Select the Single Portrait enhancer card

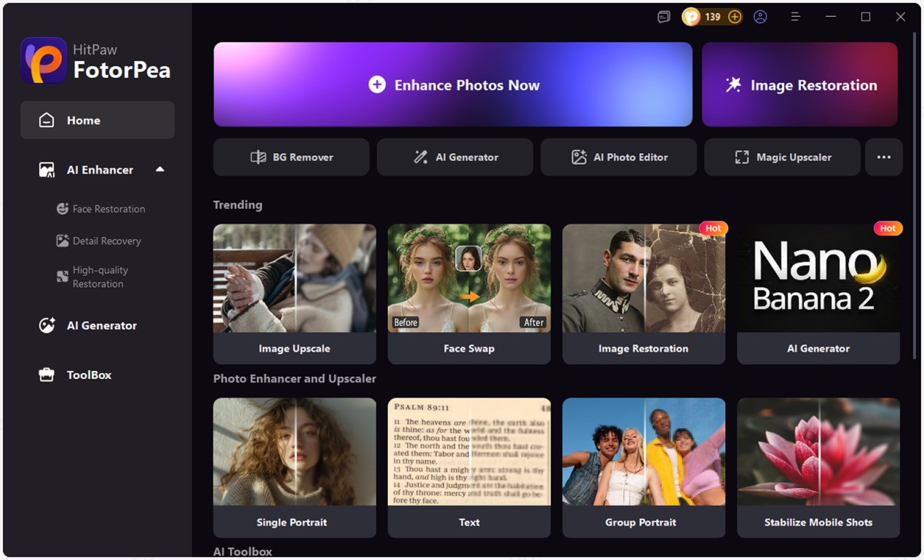coord(294,468)
